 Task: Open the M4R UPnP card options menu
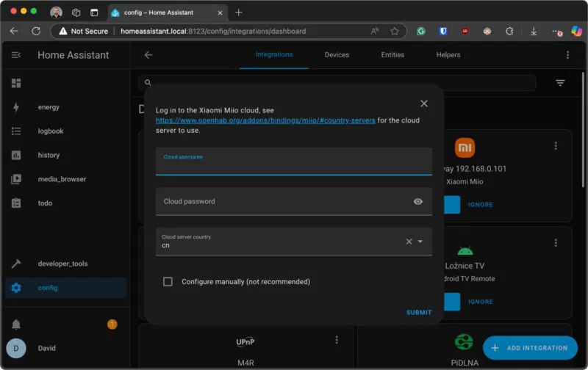click(337, 340)
